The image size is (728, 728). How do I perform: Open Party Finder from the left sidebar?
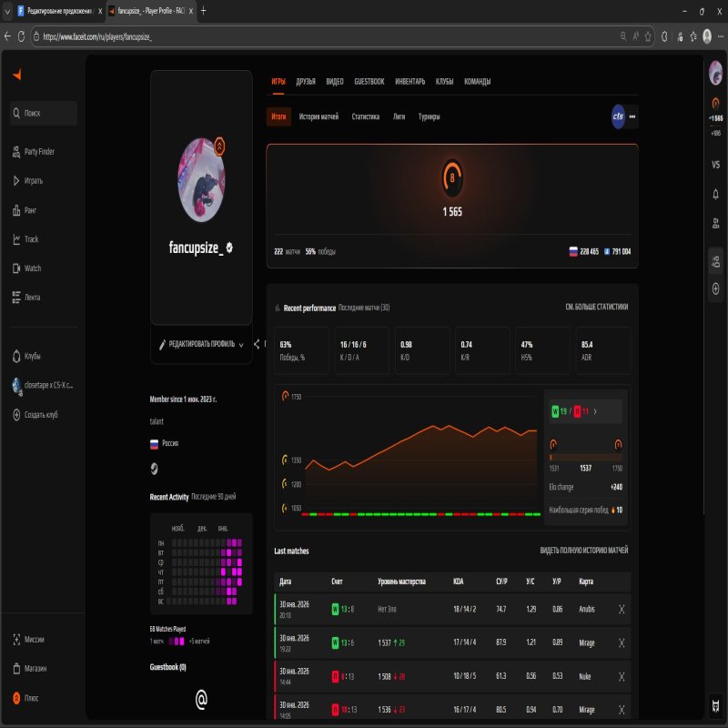click(16, 151)
